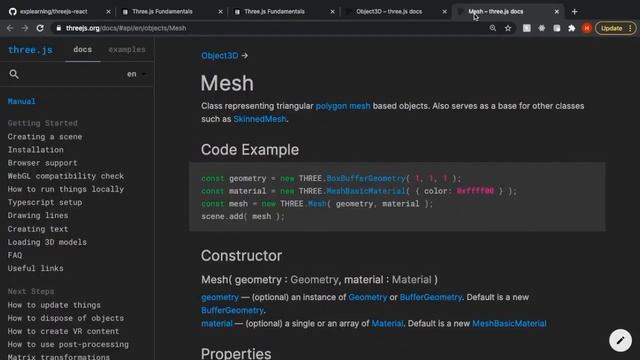Follow the Geometry link in constructor description
Viewport: 640px width, 360px height.
click(367, 297)
